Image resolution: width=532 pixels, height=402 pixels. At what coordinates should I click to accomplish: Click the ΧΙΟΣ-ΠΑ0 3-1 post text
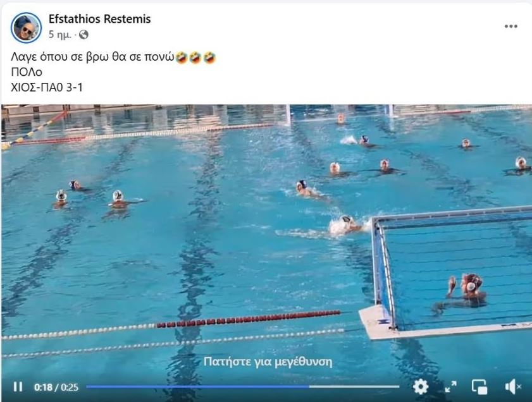pos(47,88)
